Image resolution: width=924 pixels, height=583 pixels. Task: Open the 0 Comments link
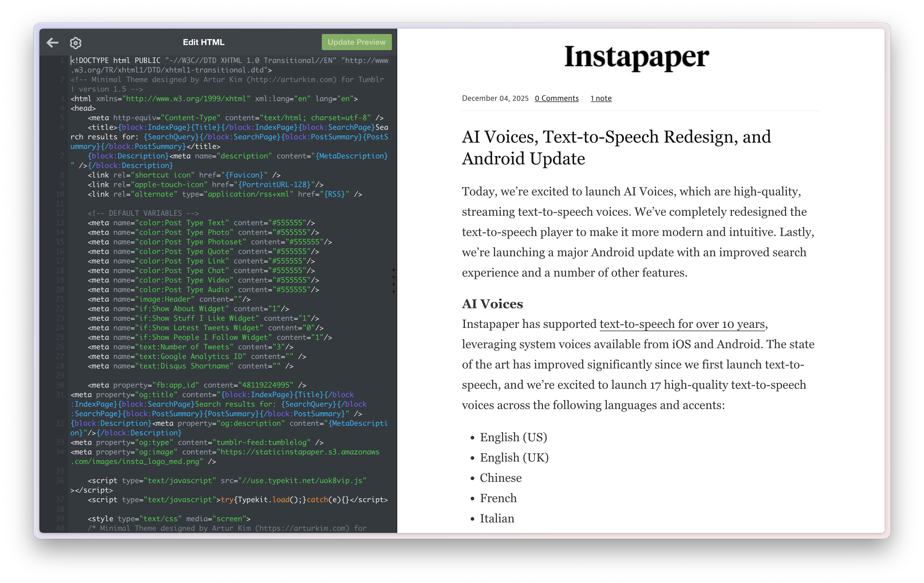556,98
